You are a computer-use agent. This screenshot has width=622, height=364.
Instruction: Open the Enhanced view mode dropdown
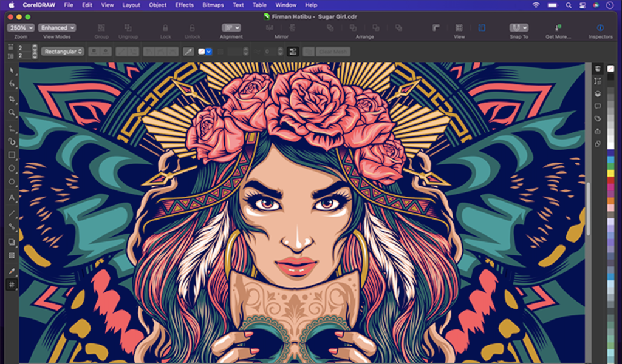pos(57,28)
